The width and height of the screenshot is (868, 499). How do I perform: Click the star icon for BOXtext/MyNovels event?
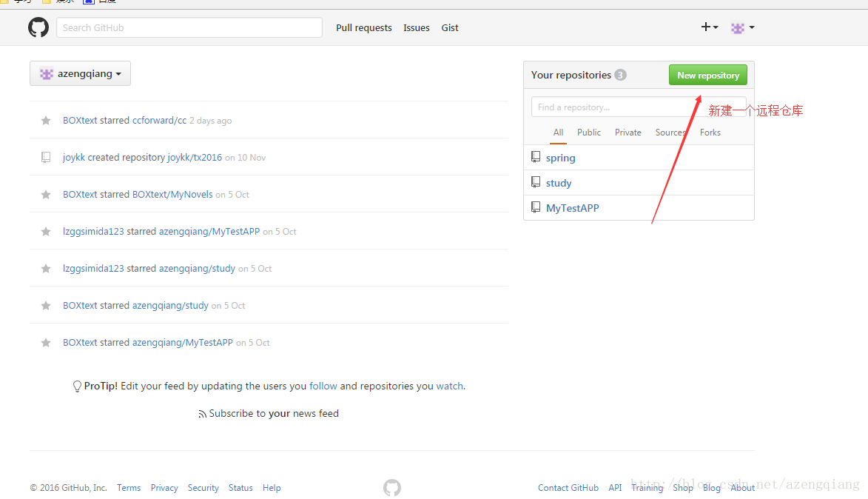(46, 195)
